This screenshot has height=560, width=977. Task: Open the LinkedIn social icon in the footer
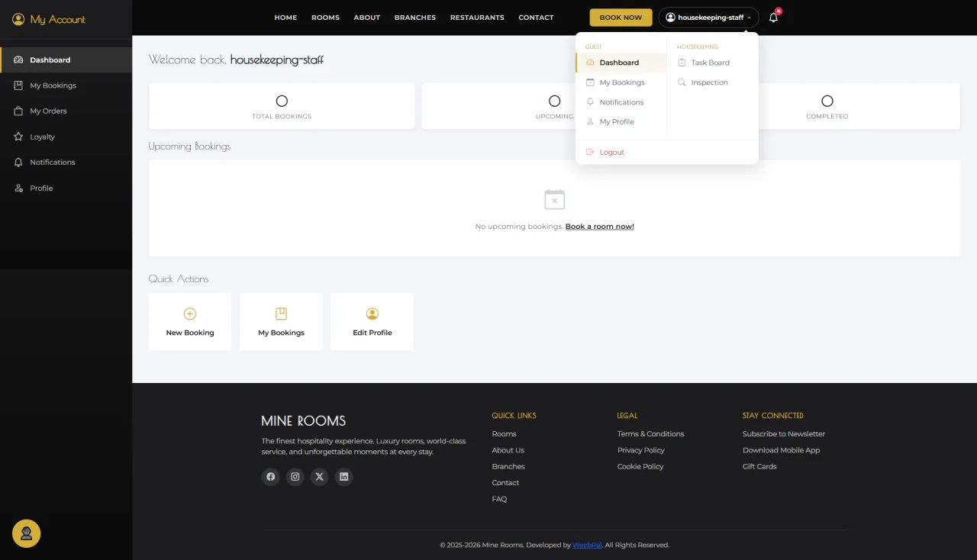point(343,477)
